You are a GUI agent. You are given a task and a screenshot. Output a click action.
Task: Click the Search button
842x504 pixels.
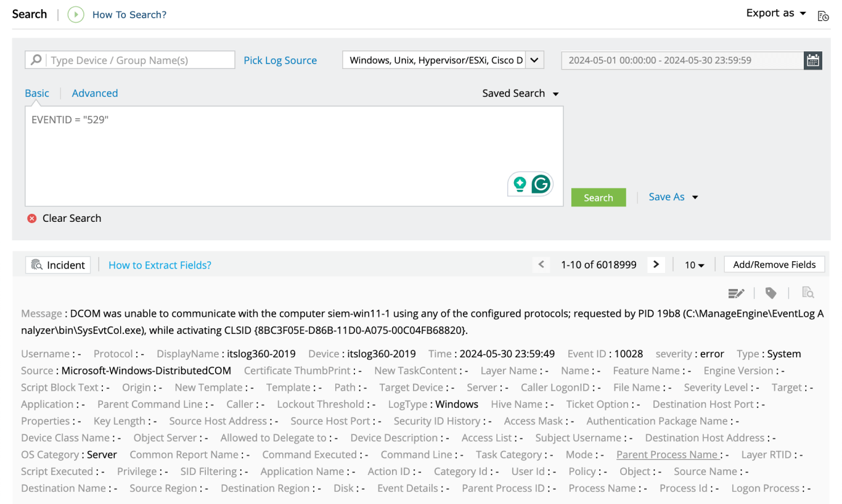(x=598, y=197)
